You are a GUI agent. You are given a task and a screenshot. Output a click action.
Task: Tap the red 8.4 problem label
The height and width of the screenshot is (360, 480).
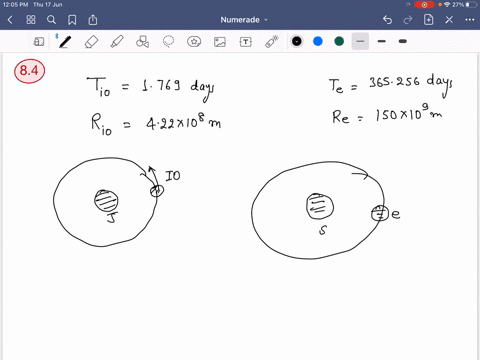(29, 71)
